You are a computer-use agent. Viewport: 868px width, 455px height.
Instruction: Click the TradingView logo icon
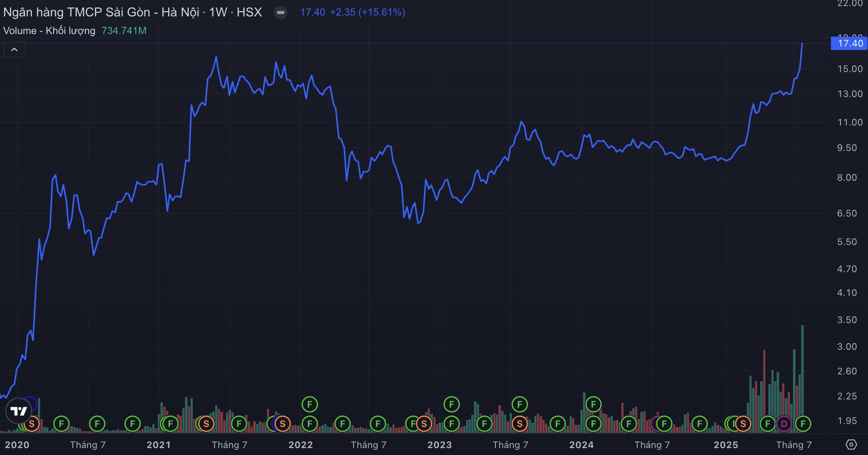[18, 411]
